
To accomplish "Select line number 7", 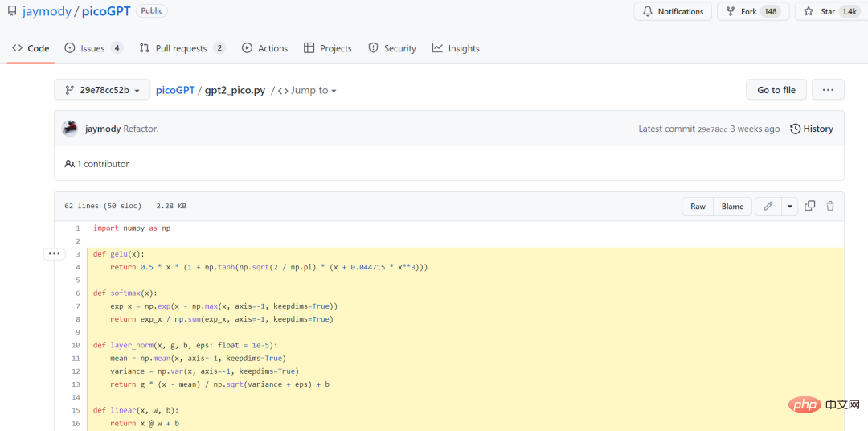I will [x=77, y=306].
